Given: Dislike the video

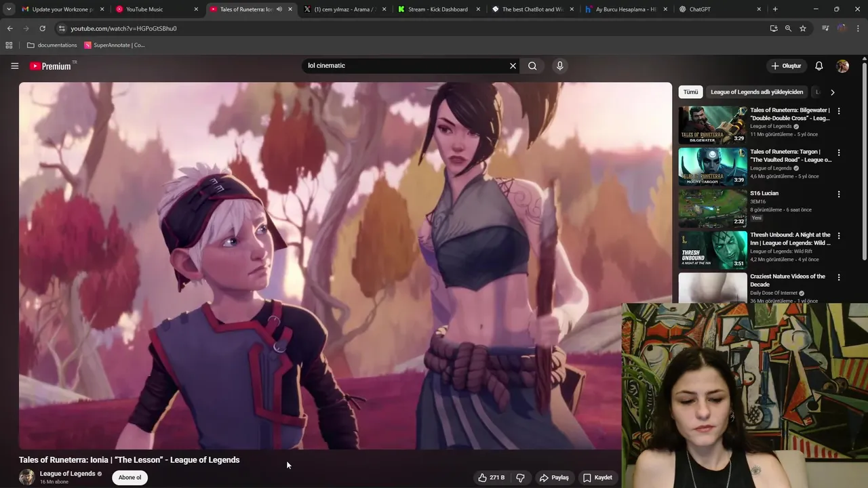Looking at the screenshot, I should coord(520,477).
